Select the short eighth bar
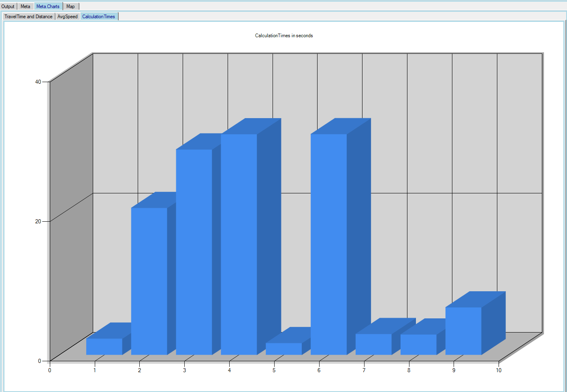Screen dimensions: 567x392 (418, 345)
